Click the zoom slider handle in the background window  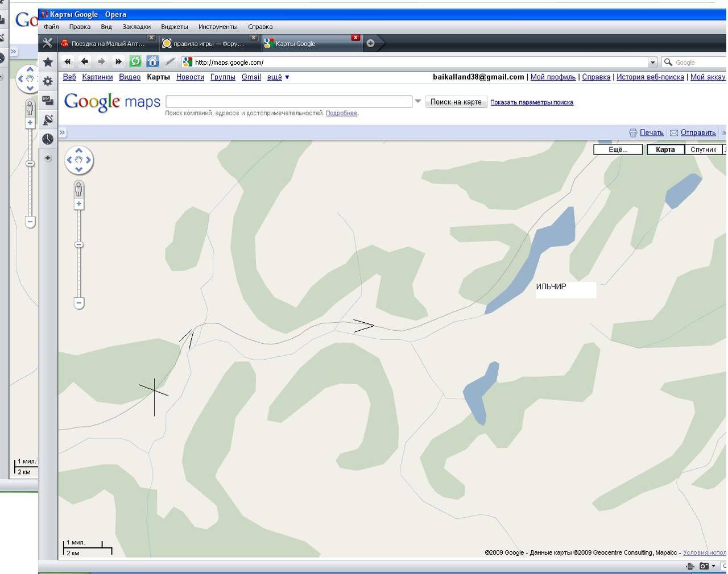tap(30, 164)
